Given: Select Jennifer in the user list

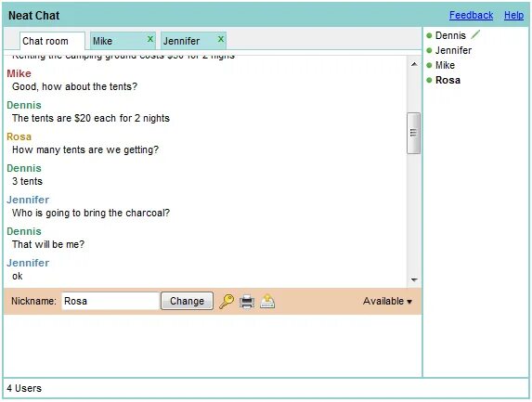Looking at the screenshot, I should [453, 50].
